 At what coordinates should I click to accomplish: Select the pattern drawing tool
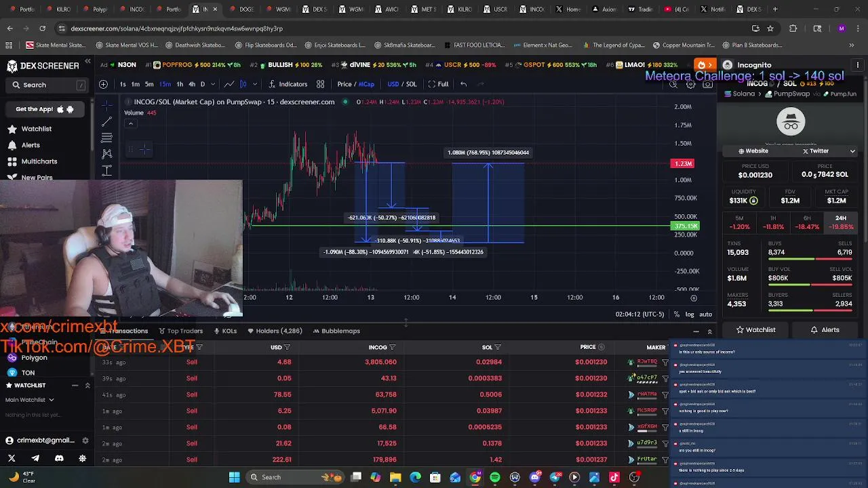point(107,154)
